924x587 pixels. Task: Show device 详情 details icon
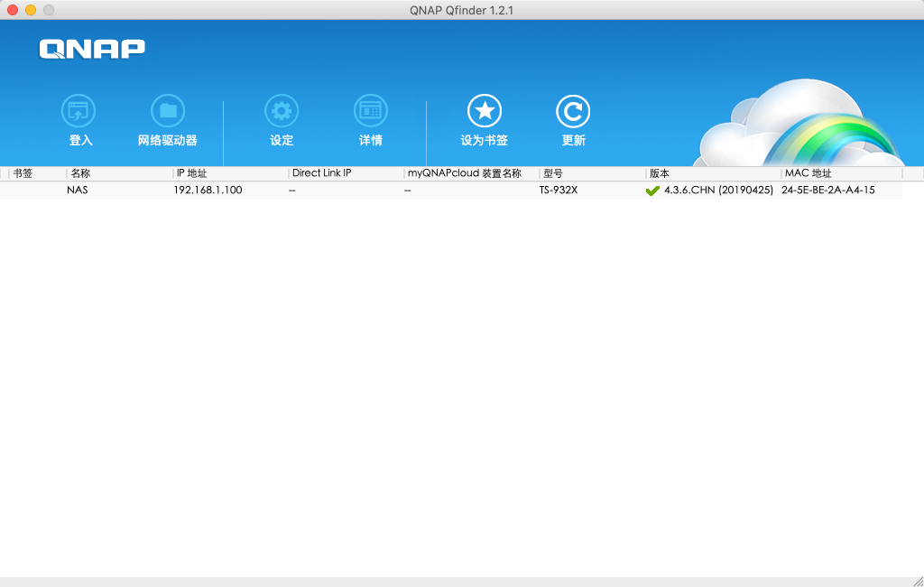[x=370, y=112]
